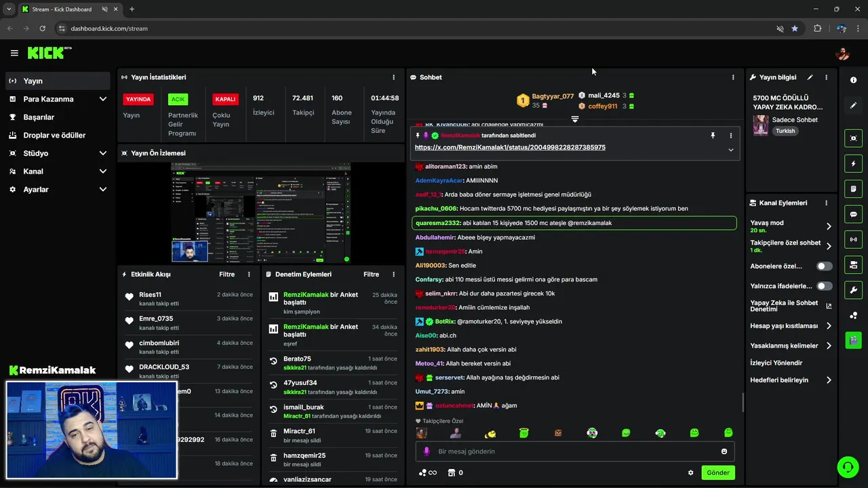Open the user profile avatar menu

pos(843,54)
